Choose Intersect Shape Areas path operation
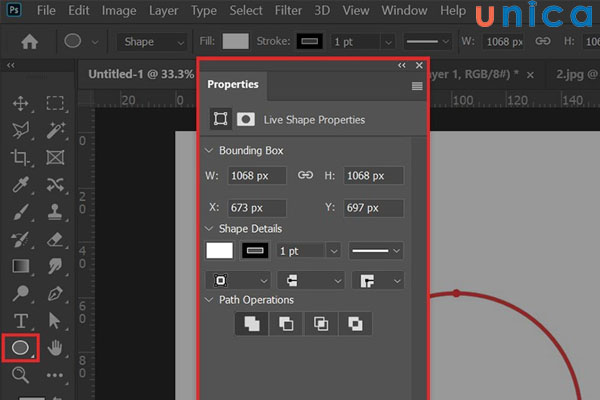 pyautogui.click(x=321, y=324)
